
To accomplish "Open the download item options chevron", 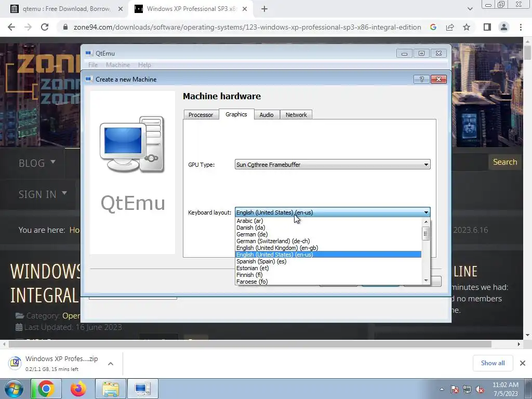I will point(111,363).
